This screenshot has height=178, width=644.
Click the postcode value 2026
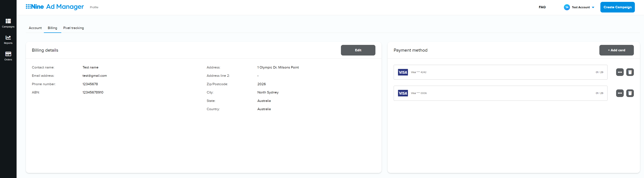coord(261,84)
